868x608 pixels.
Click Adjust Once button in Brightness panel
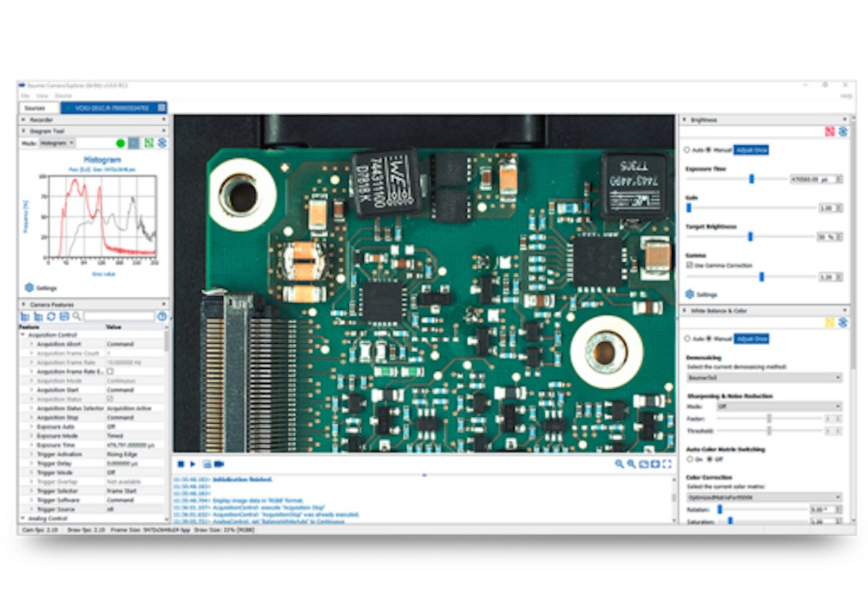point(751,150)
